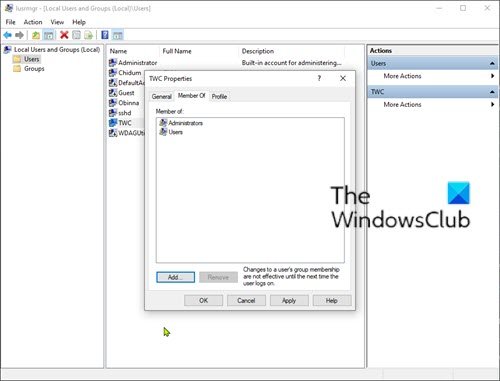This screenshot has height=381, width=500.
Task: Toggle the Show/Hide Console Tree icon
Action: [49, 35]
